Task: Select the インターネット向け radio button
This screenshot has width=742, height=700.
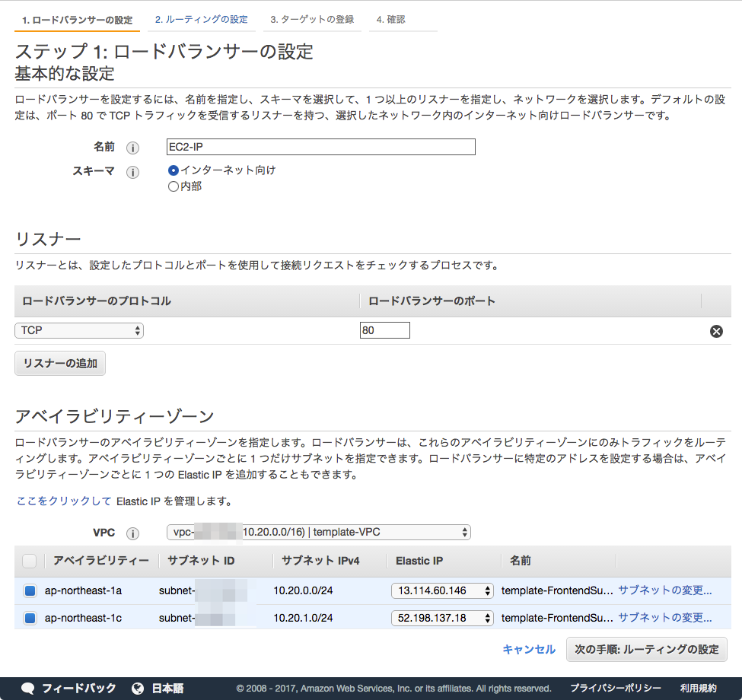Action: tap(172, 170)
